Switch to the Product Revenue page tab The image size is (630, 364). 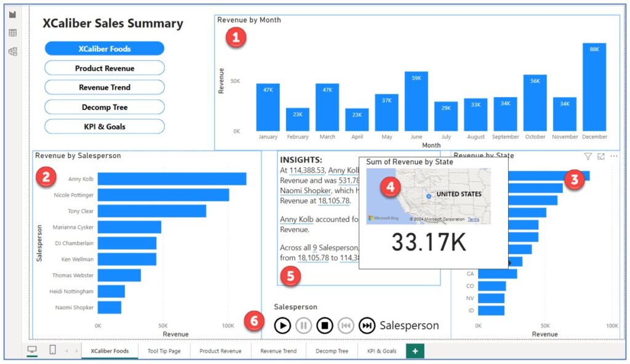click(x=221, y=350)
